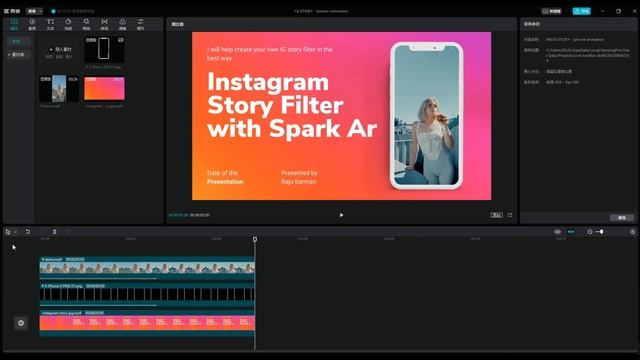Click the frame rate and resolution value text
The height and width of the screenshot is (360, 640).
coord(562,82)
